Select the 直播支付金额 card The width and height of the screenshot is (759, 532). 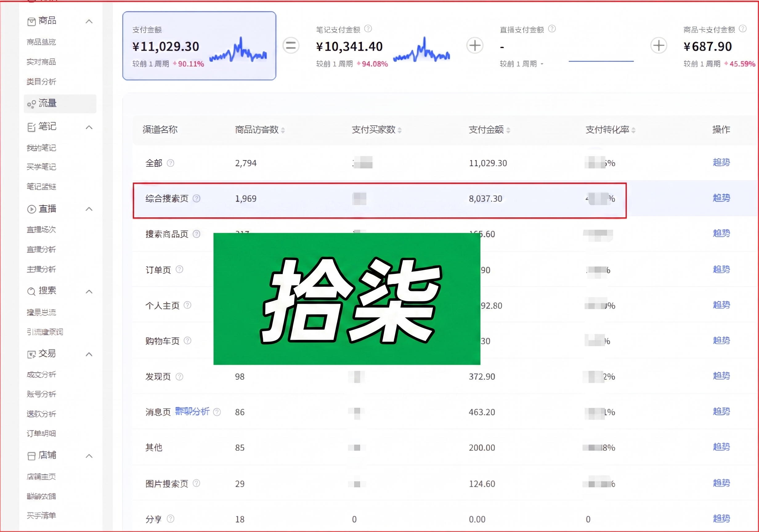click(x=566, y=46)
